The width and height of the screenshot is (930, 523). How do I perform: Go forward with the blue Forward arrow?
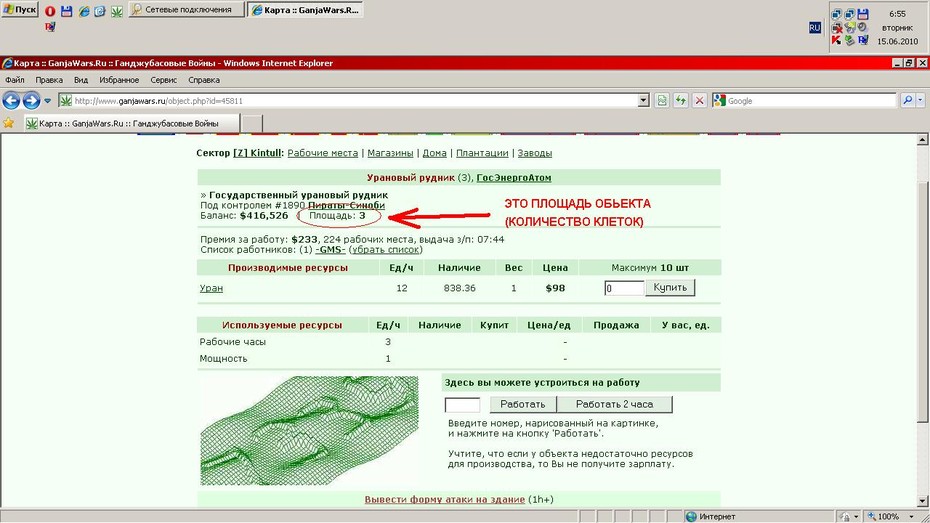[x=31, y=101]
